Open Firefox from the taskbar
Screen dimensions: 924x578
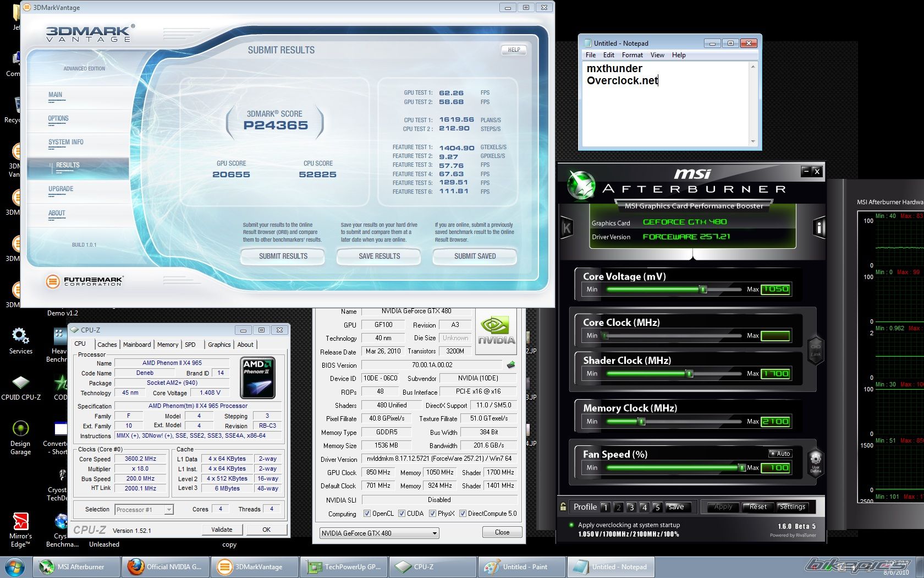(x=166, y=566)
